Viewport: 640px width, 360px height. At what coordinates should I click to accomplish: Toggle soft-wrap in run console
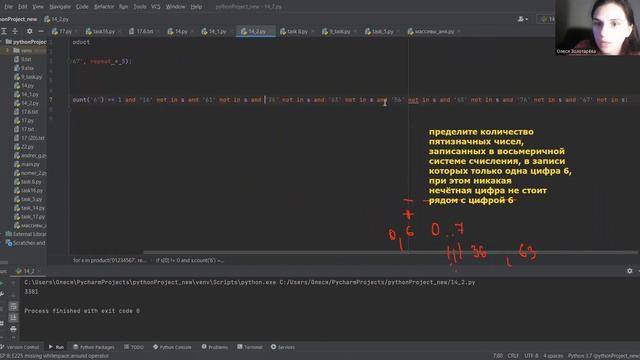(13, 307)
